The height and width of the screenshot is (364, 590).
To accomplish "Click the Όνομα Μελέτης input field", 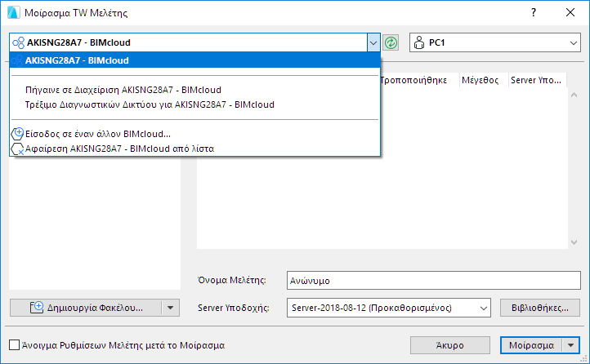I will pyautogui.click(x=433, y=280).
